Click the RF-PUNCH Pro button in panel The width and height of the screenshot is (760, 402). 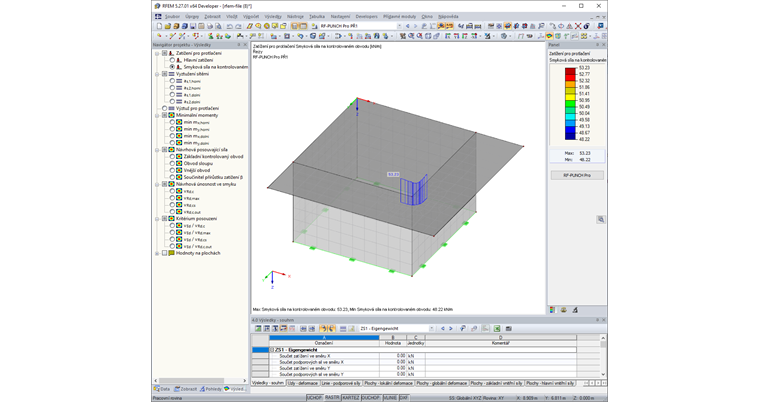tap(577, 175)
